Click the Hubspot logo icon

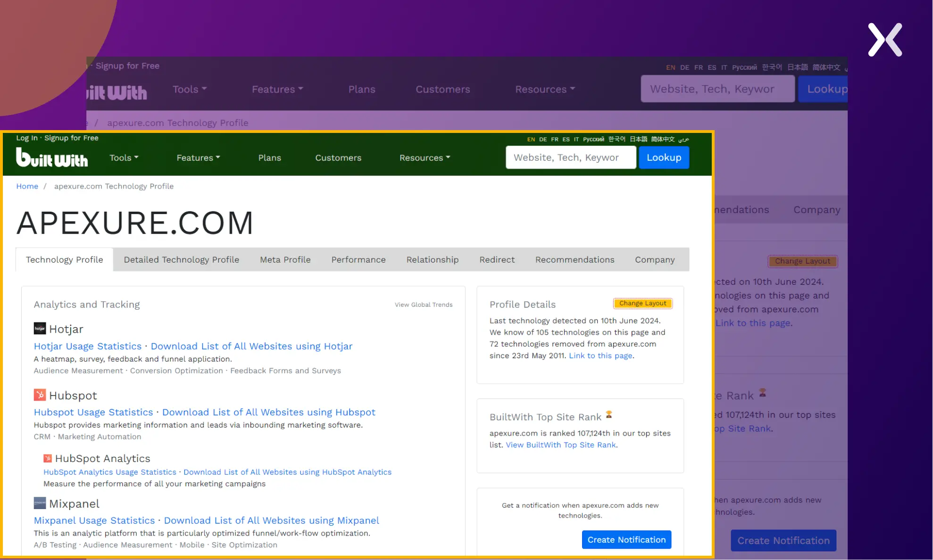[x=40, y=395]
